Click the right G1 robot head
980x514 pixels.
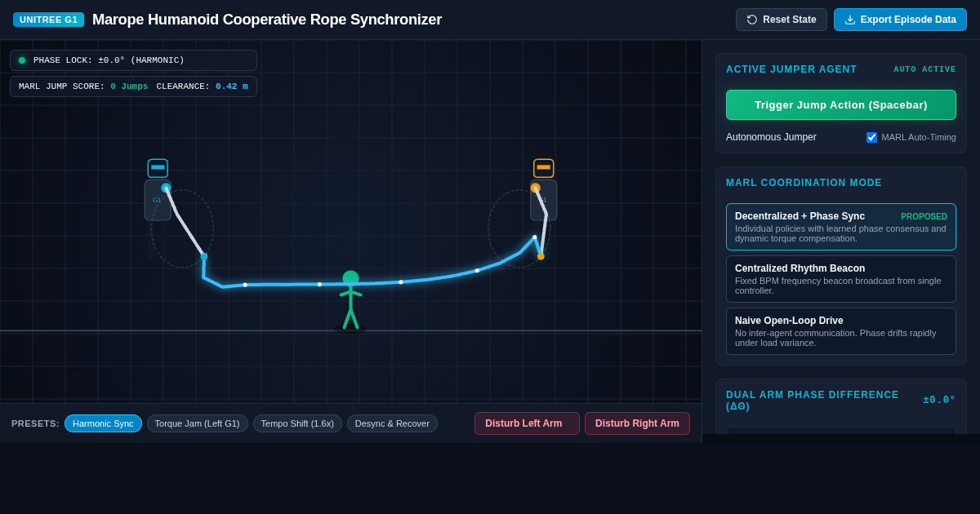544,168
